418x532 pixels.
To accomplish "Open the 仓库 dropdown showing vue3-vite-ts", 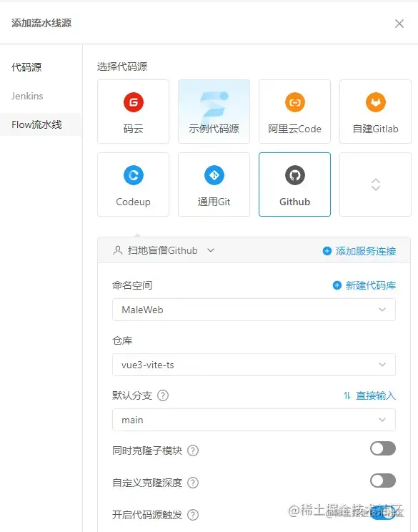I will coord(254,365).
